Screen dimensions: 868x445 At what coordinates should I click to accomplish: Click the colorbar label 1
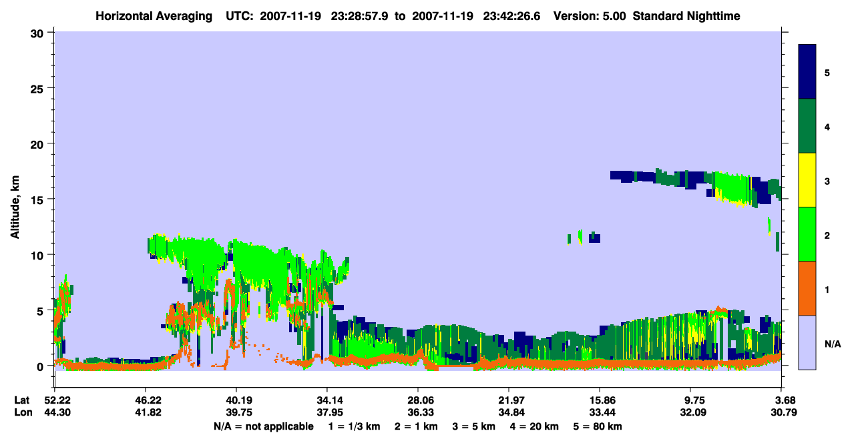(827, 289)
